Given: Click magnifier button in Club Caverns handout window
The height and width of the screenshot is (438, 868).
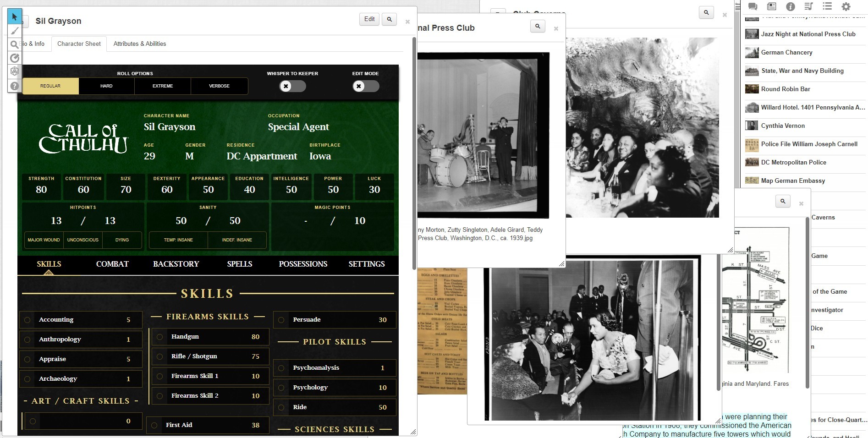Looking at the screenshot, I should 706,12.
